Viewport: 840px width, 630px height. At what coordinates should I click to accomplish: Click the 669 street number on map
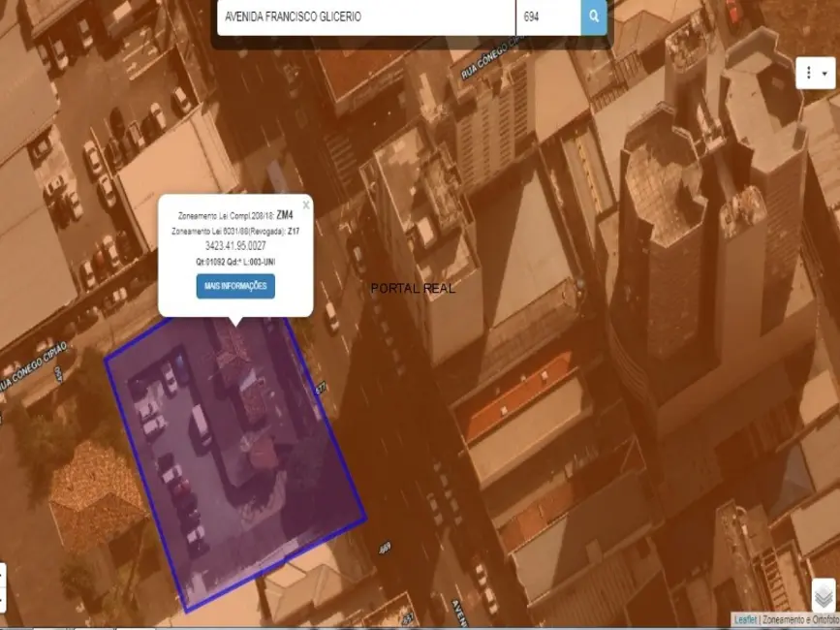click(x=385, y=549)
